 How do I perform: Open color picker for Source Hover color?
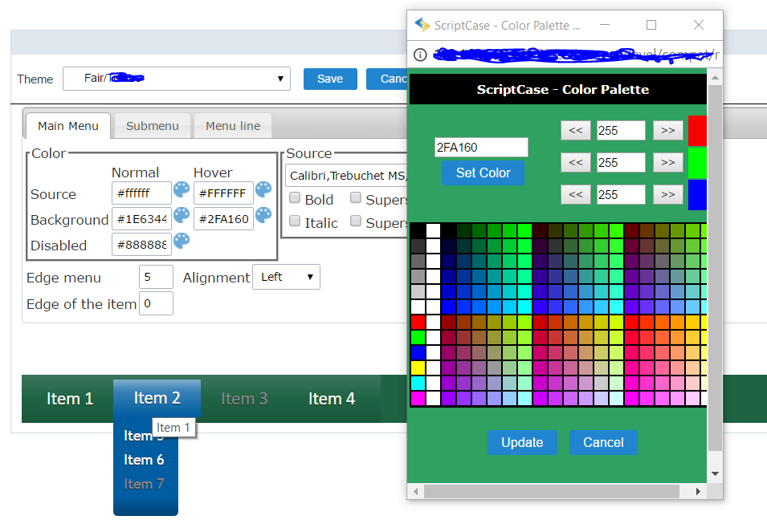263,189
